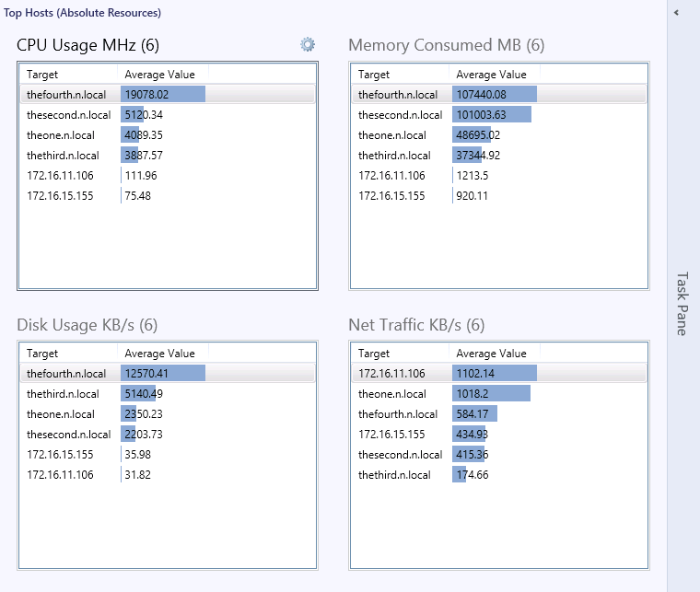This screenshot has width=700, height=592.
Task: Click the Net Traffic KB/s panel title
Action: (x=416, y=325)
